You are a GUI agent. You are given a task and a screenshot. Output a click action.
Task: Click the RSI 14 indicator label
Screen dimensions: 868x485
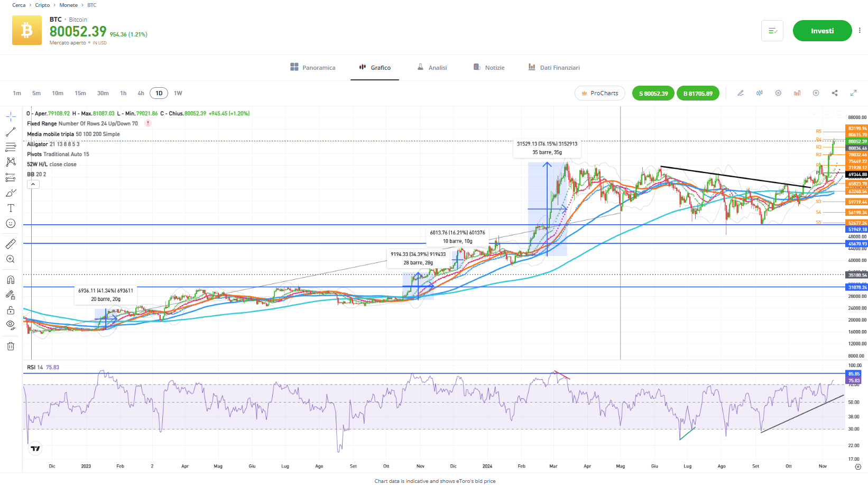tap(43, 367)
